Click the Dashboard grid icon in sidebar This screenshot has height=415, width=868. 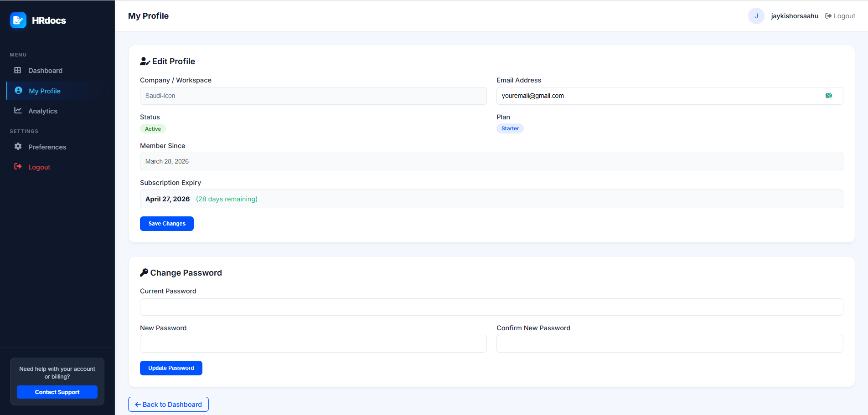(x=18, y=70)
